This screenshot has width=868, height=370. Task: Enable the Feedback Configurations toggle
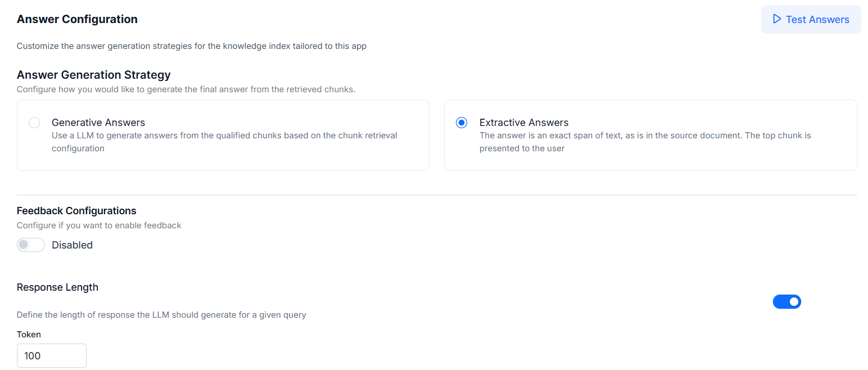point(31,245)
